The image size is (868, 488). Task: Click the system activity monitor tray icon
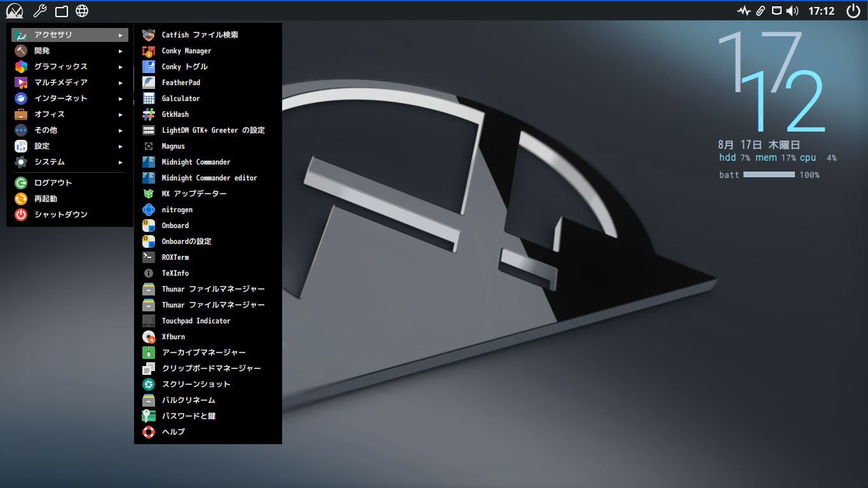click(744, 11)
